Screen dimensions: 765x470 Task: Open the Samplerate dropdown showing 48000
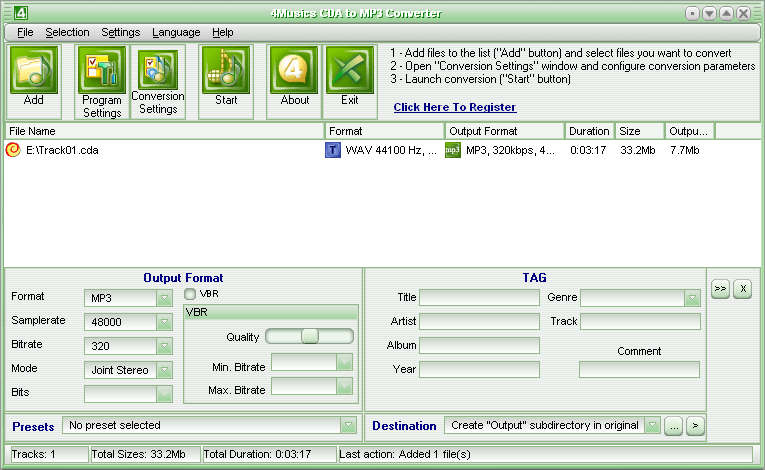click(x=164, y=322)
